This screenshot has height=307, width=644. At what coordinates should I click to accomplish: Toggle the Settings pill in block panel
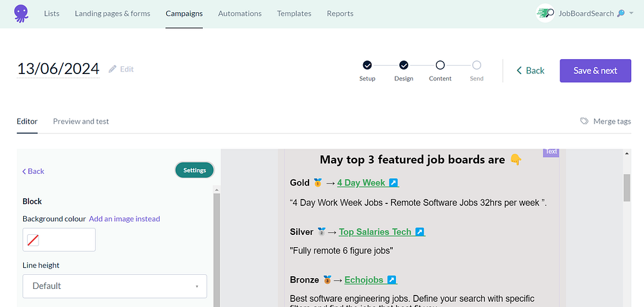[x=194, y=171]
